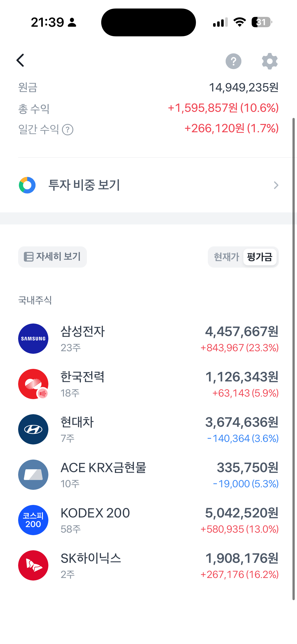297x644 pixels.
Task: Click the 자세히 보기 button
Action: click(x=52, y=257)
